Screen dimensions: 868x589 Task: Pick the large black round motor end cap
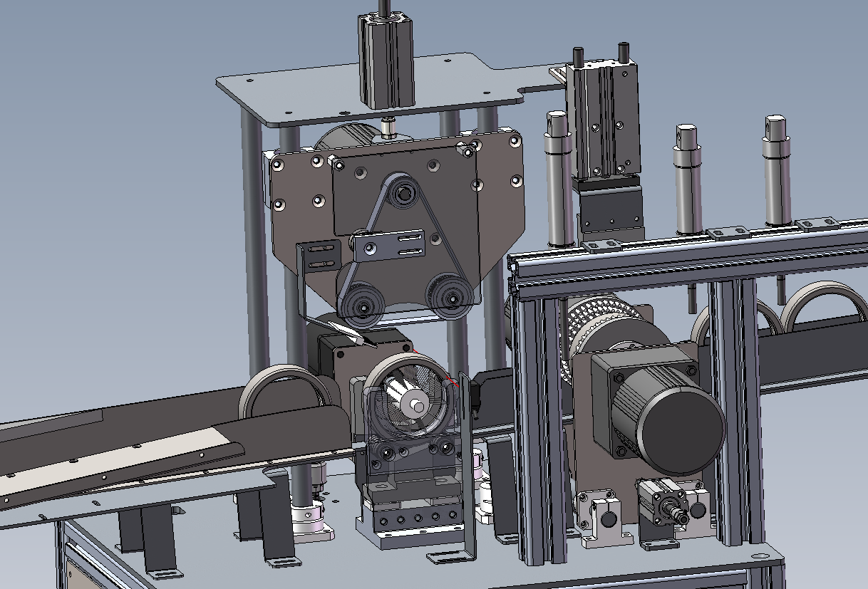coord(681,430)
